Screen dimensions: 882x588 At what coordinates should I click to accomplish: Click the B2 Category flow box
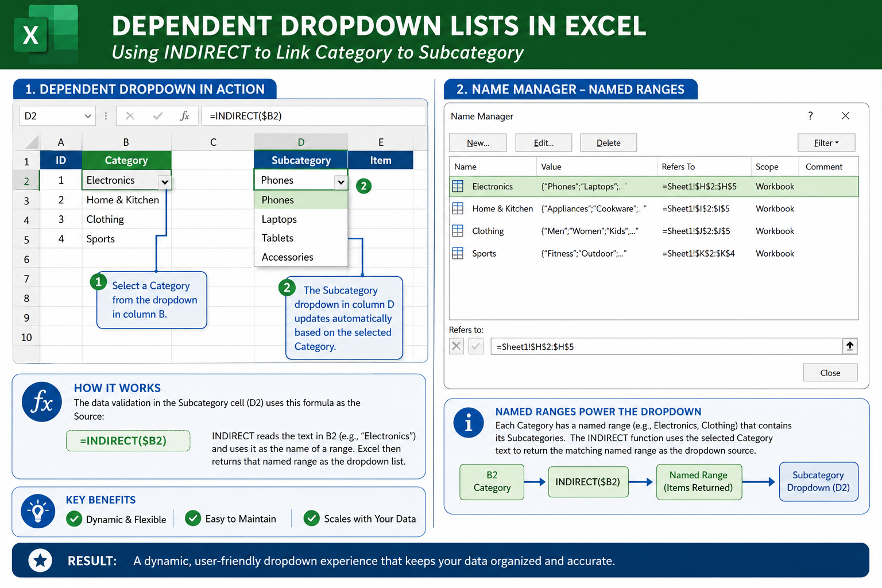click(x=492, y=482)
